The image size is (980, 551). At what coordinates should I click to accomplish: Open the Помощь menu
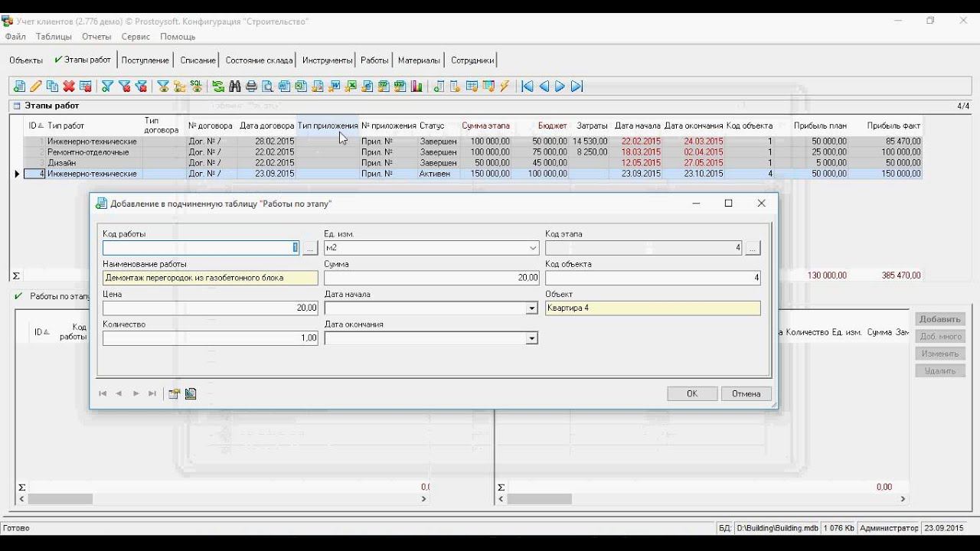click(x=178, y=37)
